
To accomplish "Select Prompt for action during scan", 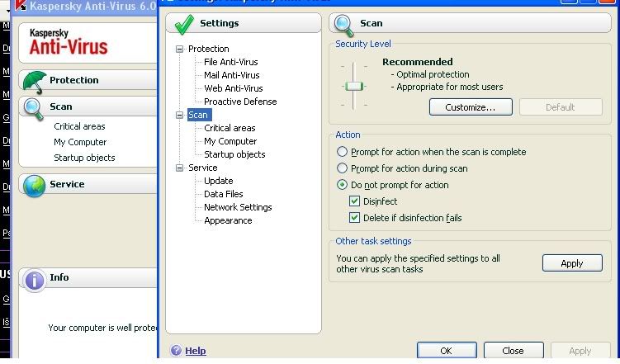I will 342,168.
